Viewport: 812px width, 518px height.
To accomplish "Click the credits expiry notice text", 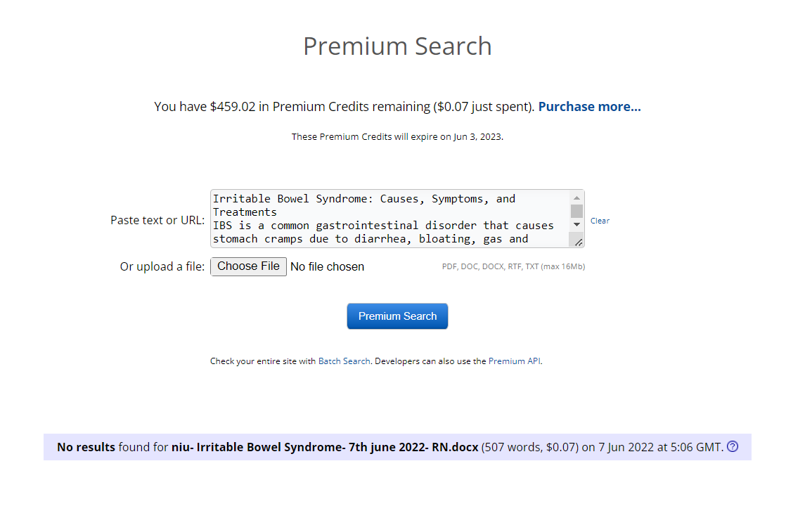I will [x=397, y=137].
